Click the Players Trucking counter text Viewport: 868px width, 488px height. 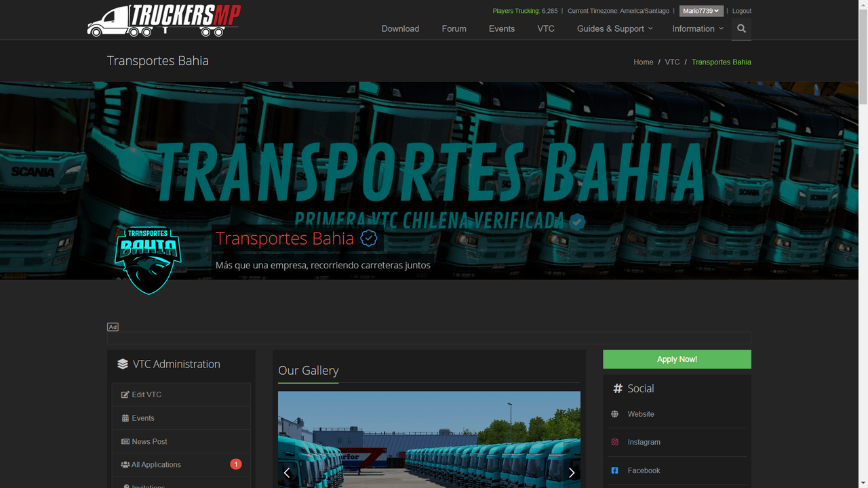coord(525,11)
